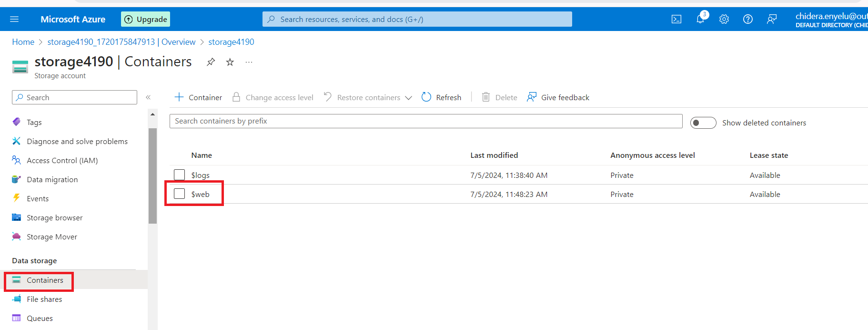Open the top bar feedback icon
Image resolution: width=868 pixels, height=330 pixels.
(772, 19)
